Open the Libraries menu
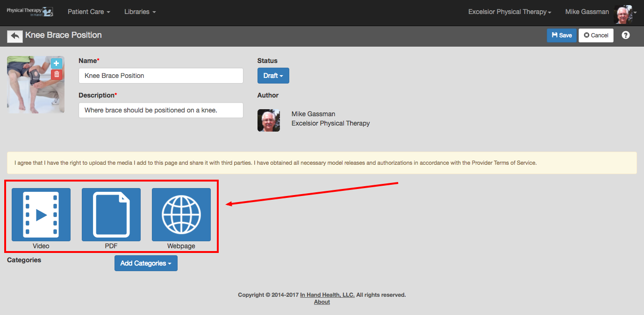This screenshot has height=315, width=644. (140, 12)
